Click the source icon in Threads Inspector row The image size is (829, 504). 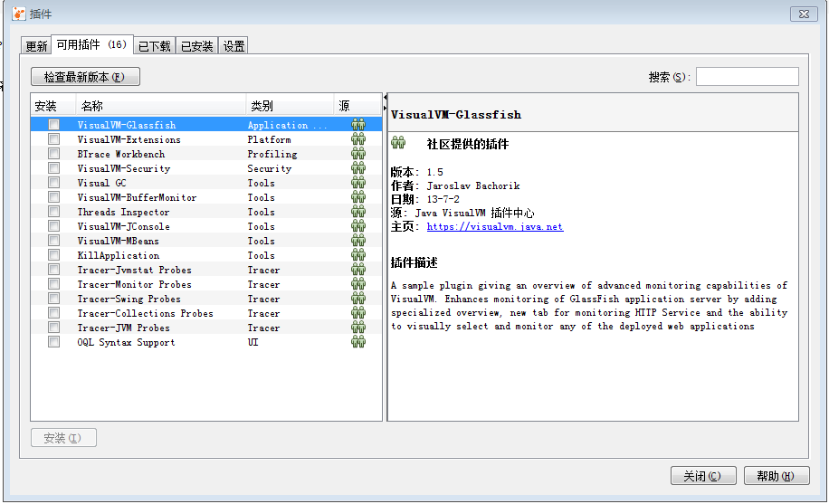tap(358, 212)
